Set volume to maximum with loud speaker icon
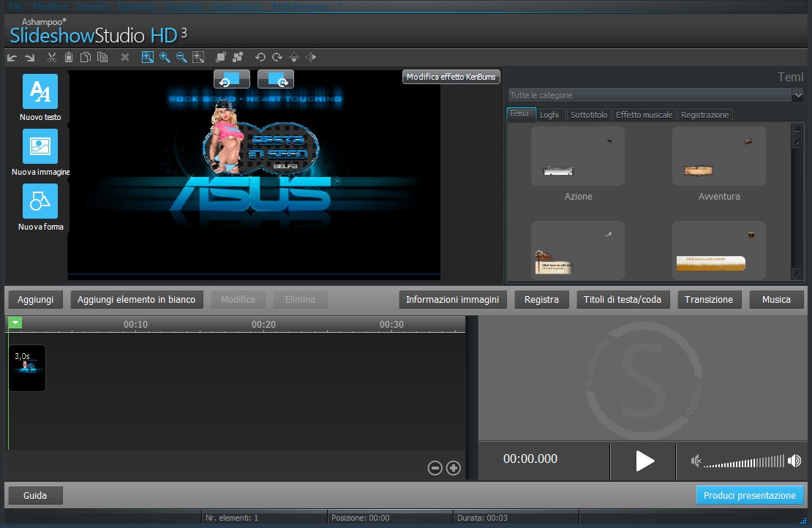Screen dimensions: 812x528 pyautogui.click(x=794, y=461)
